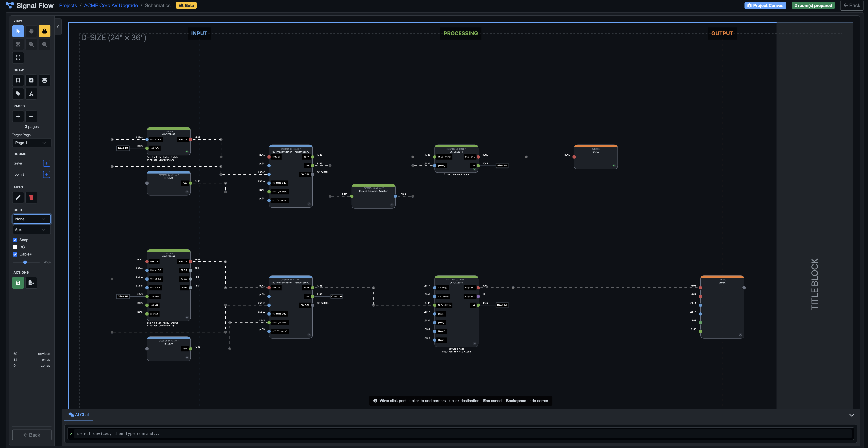Collapse bottom Samsung QM75C display chevron

740,335
